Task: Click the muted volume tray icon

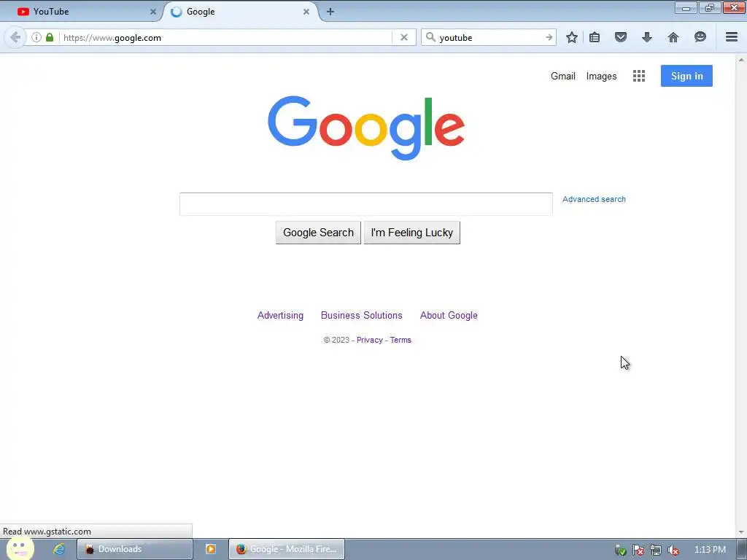Action: click(673, 550)
